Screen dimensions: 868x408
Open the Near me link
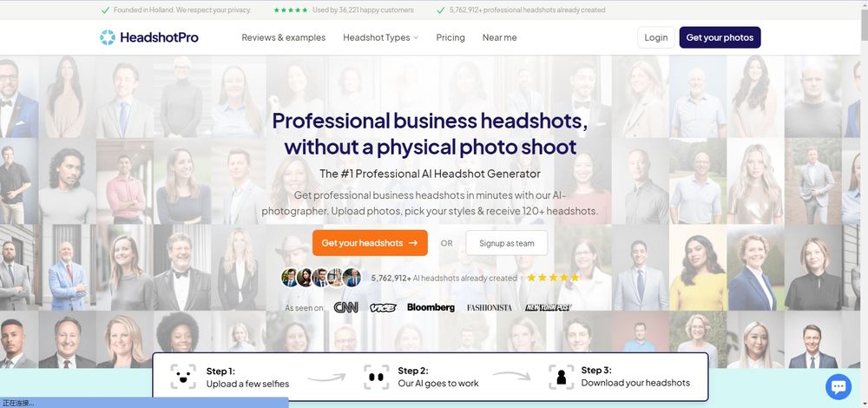(x=499, y=37)
